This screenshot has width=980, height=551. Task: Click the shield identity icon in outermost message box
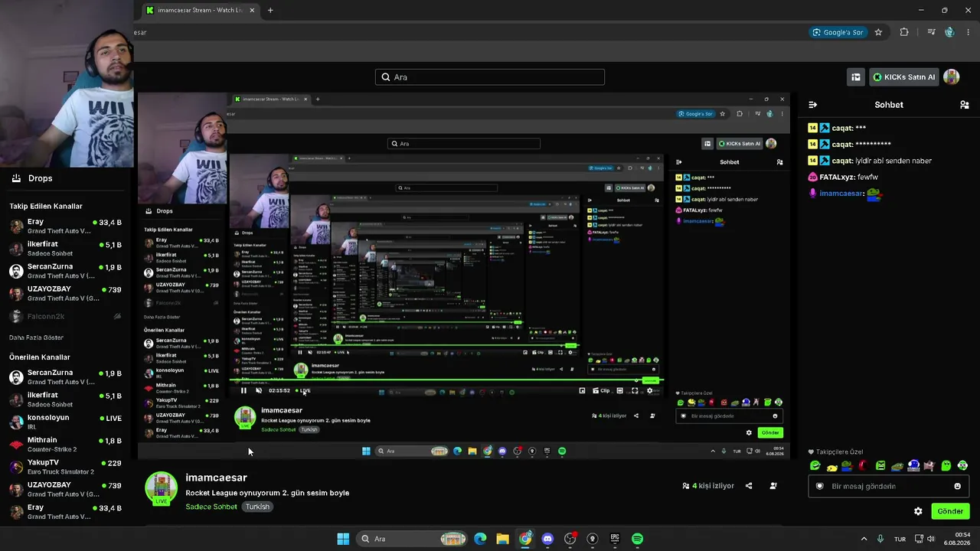[819, 486]
